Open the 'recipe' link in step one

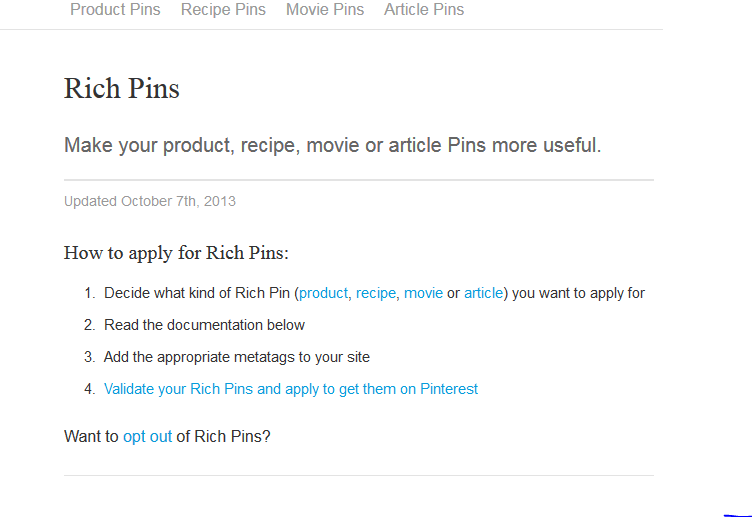(x=376, y=293)
